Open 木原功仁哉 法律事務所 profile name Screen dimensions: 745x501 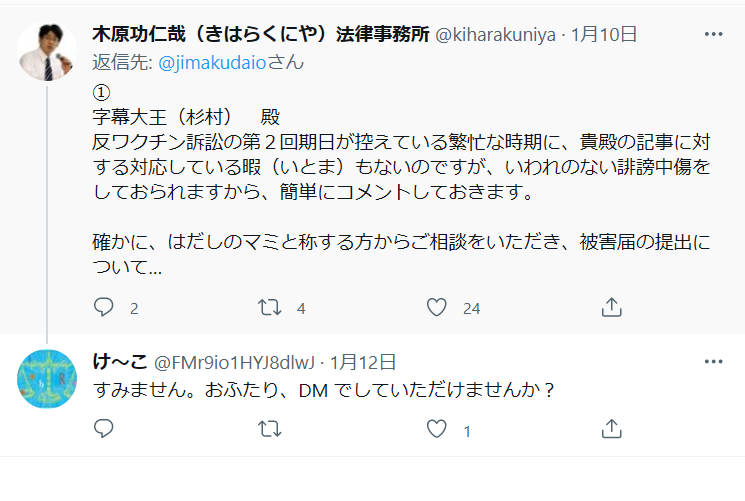coord(260,34)
